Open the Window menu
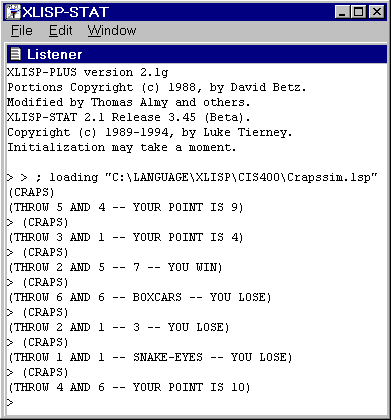 point(112,31)
